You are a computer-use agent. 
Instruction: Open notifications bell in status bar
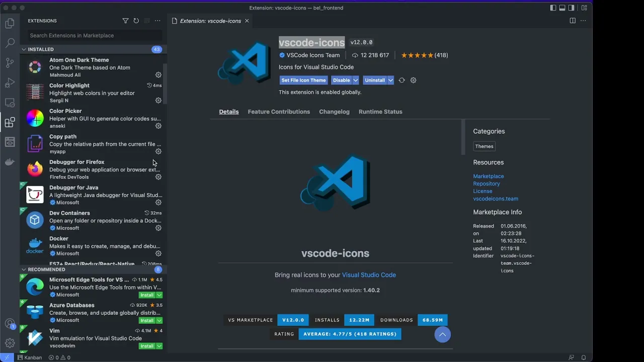point(584,357)
